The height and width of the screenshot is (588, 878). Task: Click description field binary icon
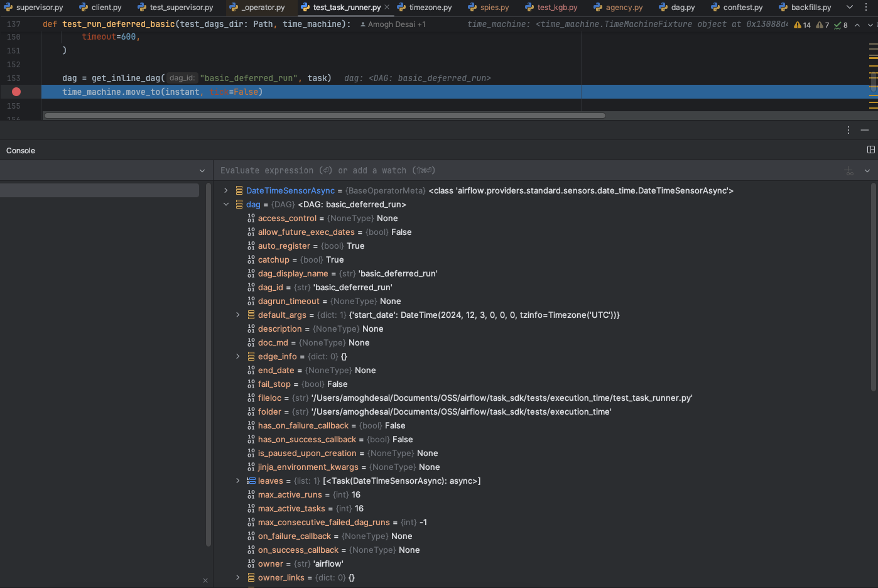tap(251, 329)
